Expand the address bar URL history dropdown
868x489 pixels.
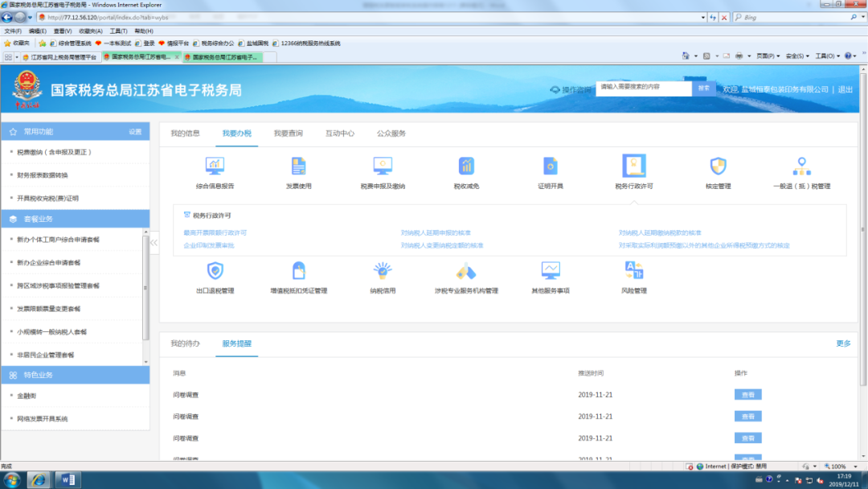click(703, 17)
